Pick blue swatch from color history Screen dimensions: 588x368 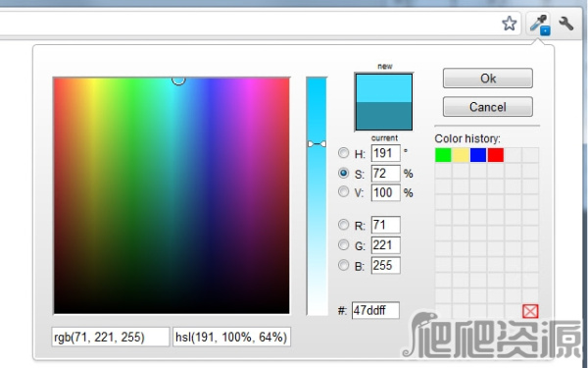tap(478, 155)
